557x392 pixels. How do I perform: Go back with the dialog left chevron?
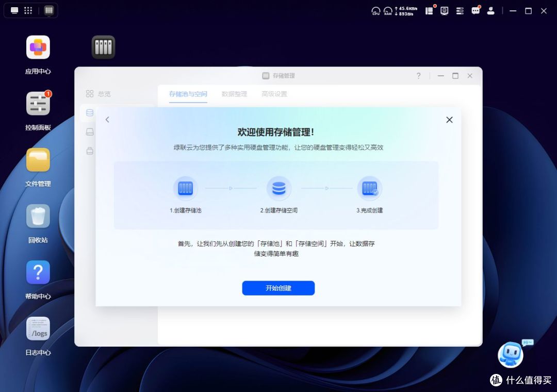(107, 120)
